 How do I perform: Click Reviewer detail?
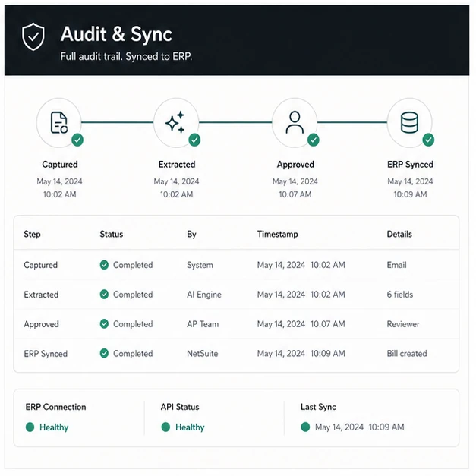tap(403, 324)
